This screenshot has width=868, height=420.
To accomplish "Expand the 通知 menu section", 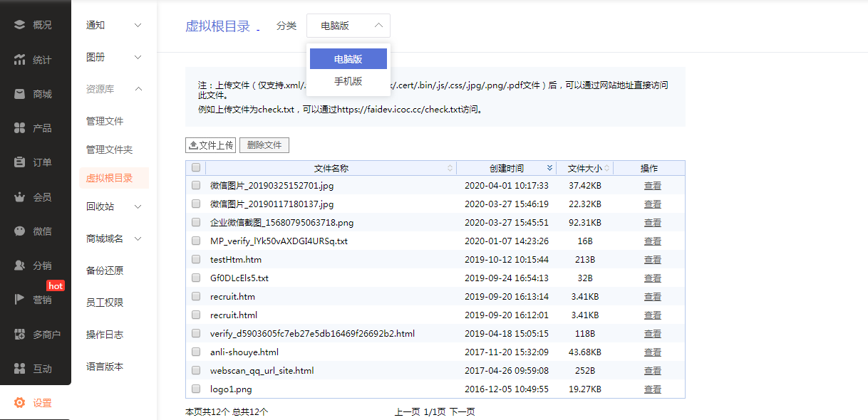I will [x=138, y=26].
